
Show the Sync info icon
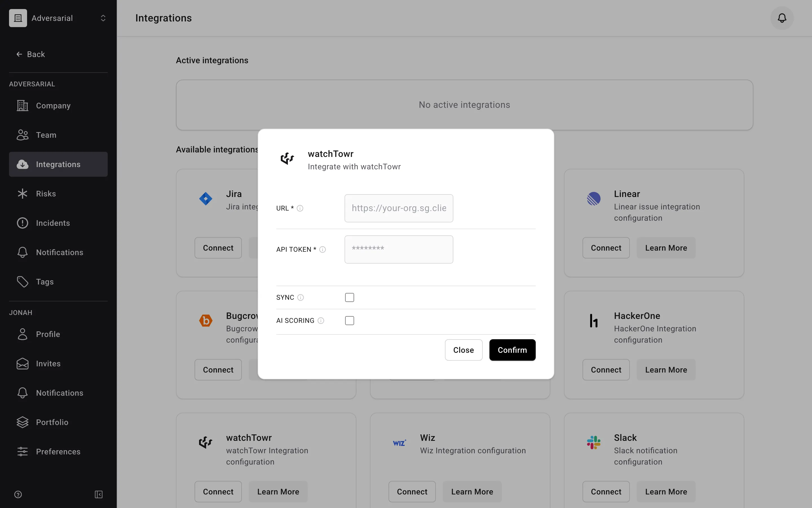(x=301, y=297)
